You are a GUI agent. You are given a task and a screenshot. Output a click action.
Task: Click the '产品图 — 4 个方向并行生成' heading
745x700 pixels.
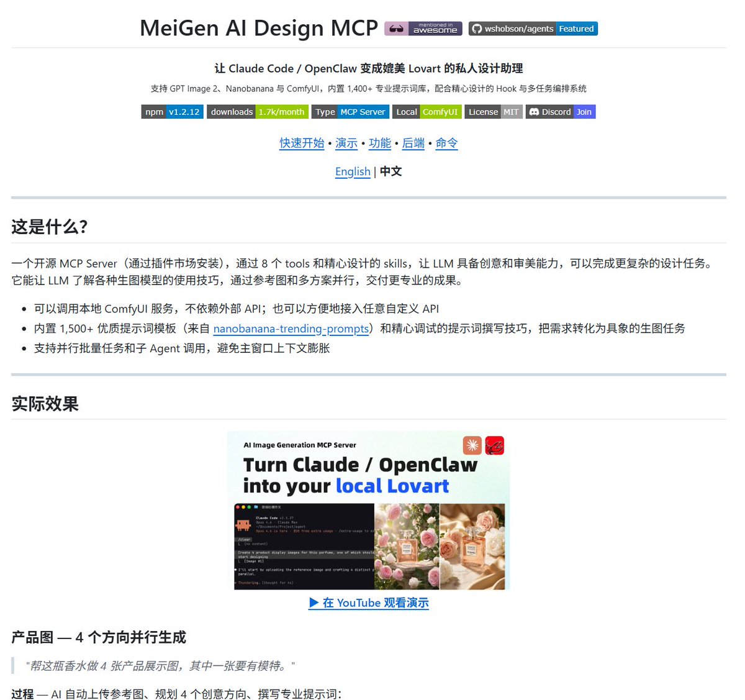(x=99, y=637)
